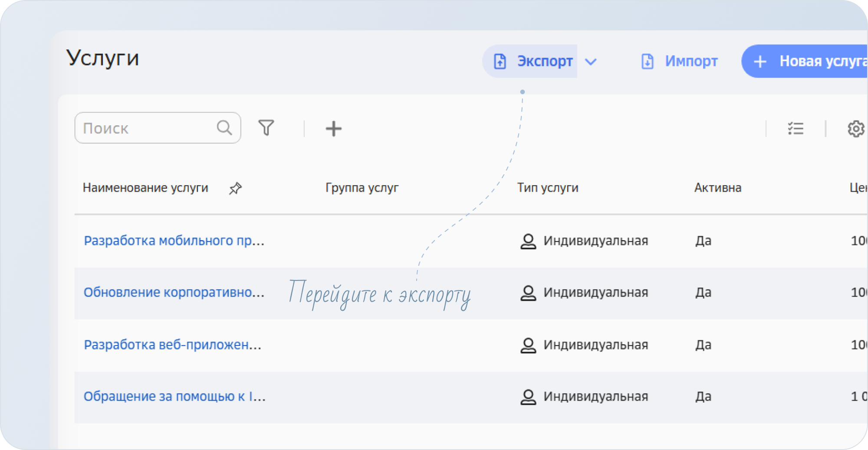Open Разработка мобильного пр... service link
Screen dimensions: 868x450
tap(174, 241)
